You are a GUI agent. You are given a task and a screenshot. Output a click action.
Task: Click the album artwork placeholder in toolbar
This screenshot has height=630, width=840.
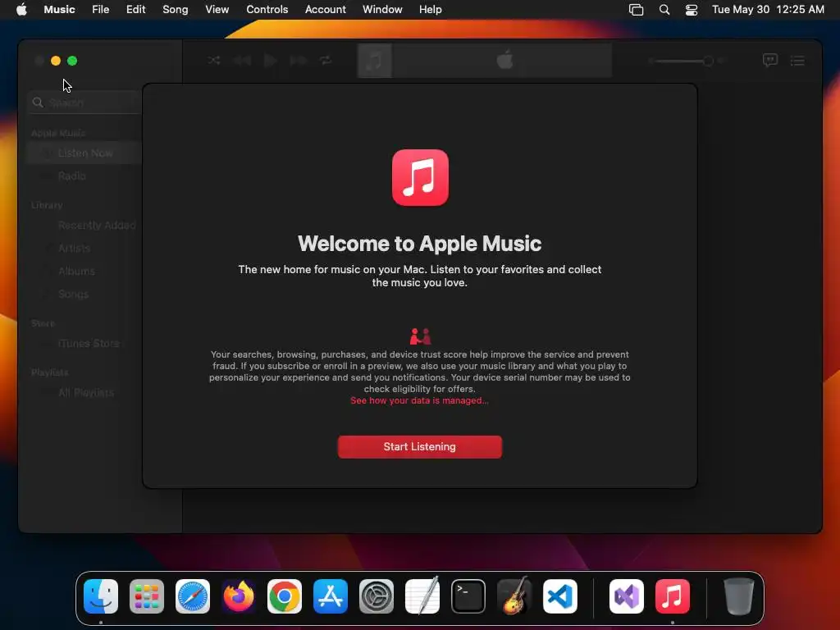pos(374,61)
